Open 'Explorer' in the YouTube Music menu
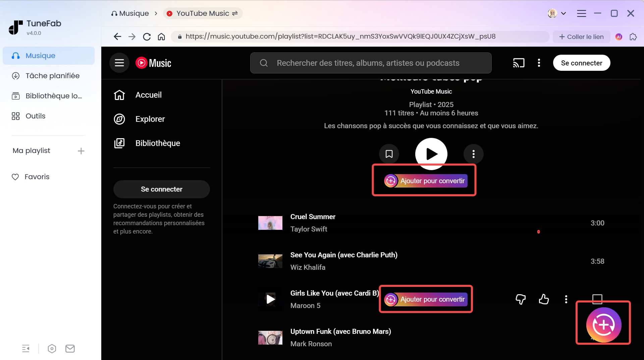644x360 pixels. pos(150,119)
